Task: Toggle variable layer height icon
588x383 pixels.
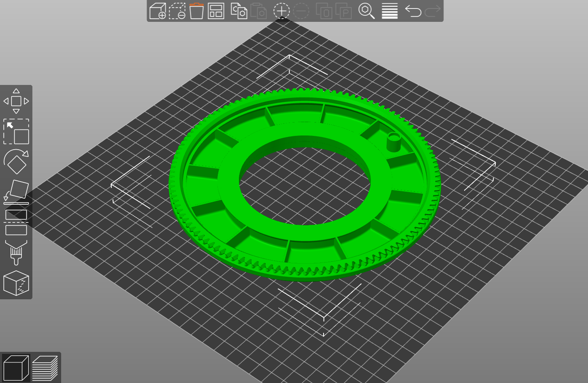Action: coord(390,11)
